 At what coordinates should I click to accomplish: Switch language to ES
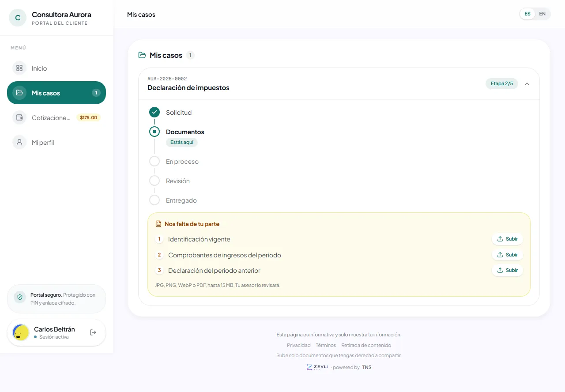point(527,14)
